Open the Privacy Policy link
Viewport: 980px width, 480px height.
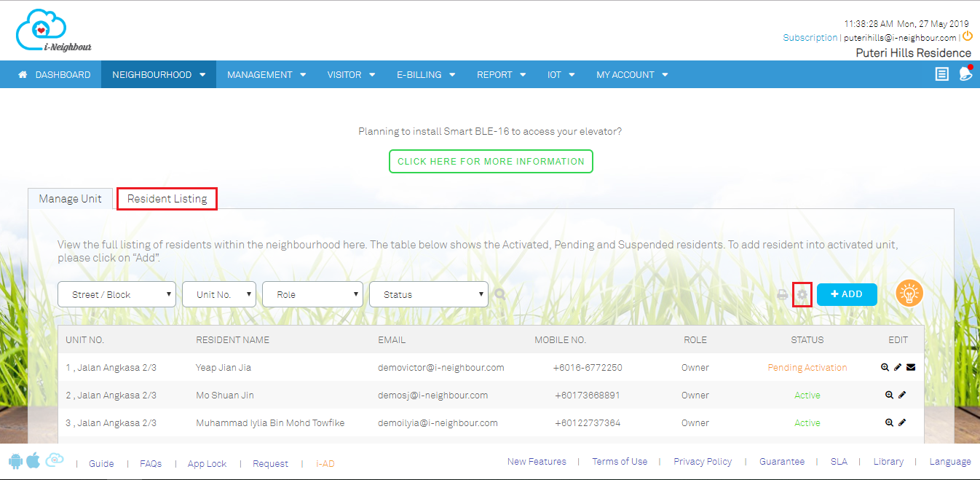pos(703,461)
